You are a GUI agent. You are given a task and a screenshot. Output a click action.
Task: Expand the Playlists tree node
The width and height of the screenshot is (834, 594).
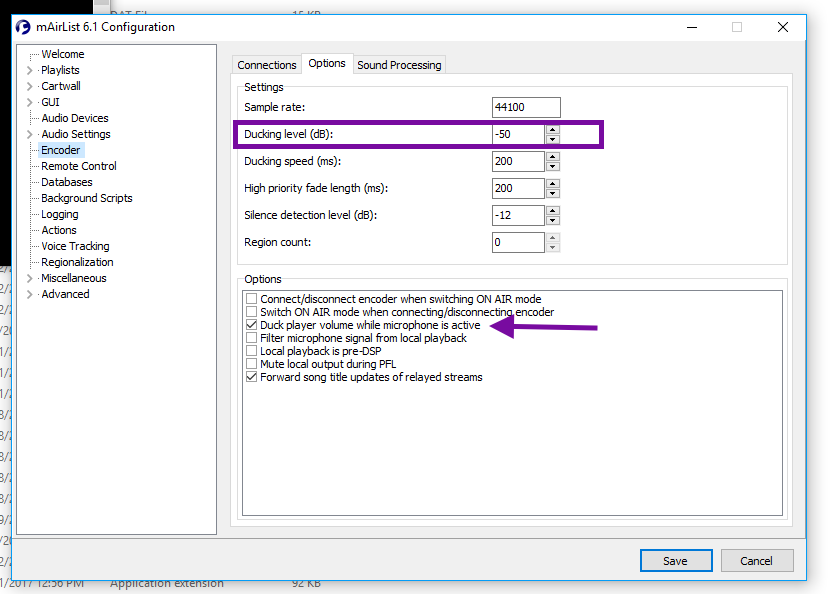click(29, 70)
